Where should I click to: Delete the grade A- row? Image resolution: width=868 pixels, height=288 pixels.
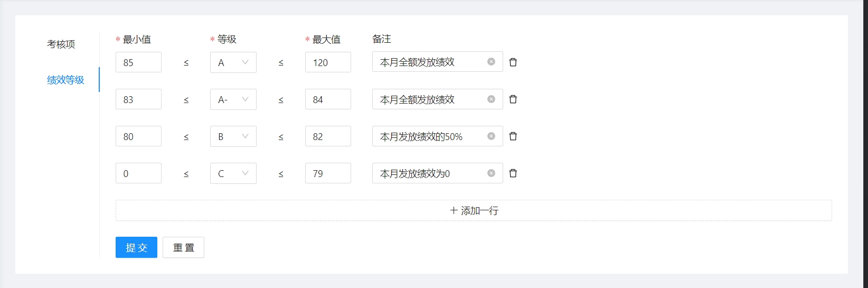(513, 99)
